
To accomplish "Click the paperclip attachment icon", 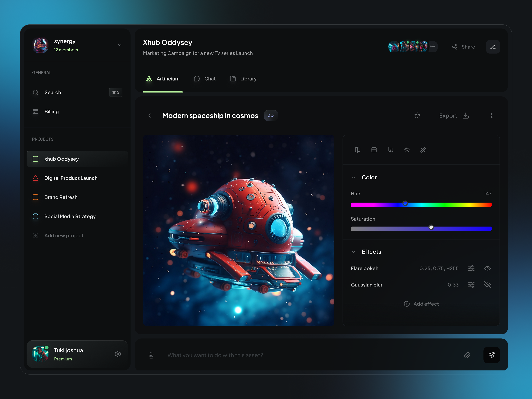I will coord(467,355).
